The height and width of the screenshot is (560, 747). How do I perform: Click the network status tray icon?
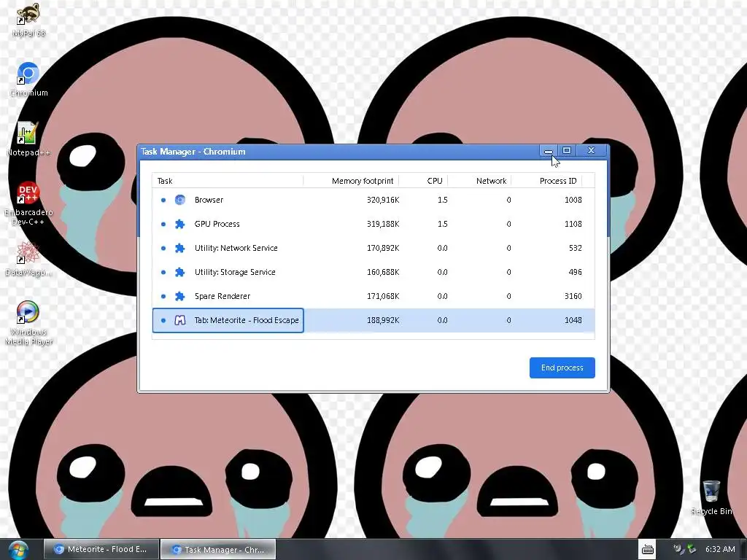coord(692,549)
